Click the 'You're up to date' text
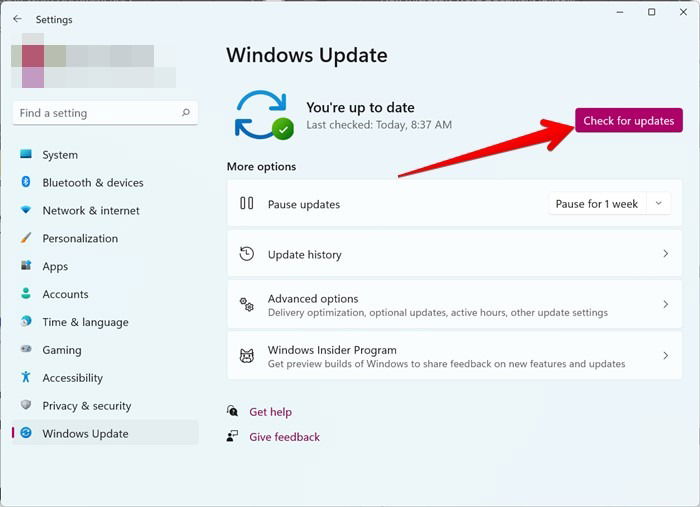The height and width of the screenshot is (507, 700). [x=360, y=107]
